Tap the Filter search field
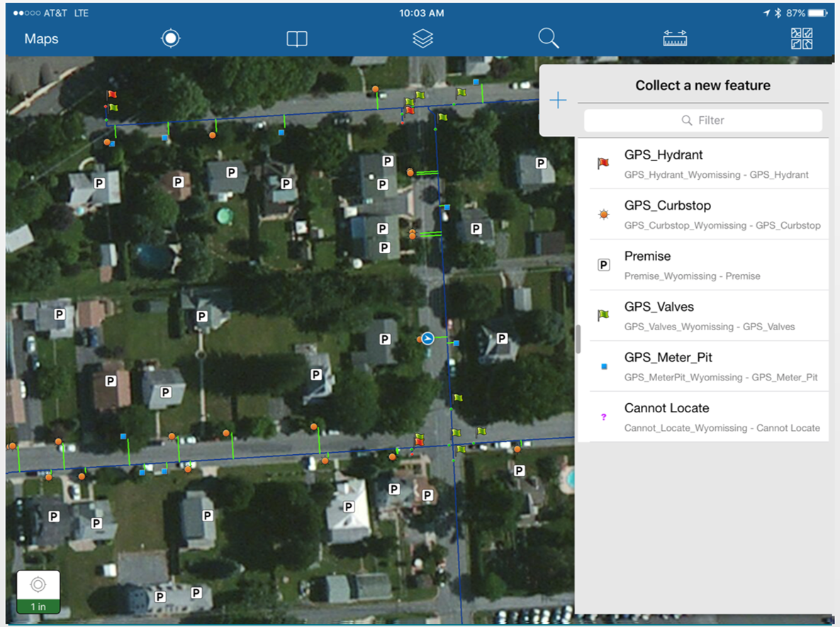This screenshot has height=627, width=840. (x=702, y=120)
